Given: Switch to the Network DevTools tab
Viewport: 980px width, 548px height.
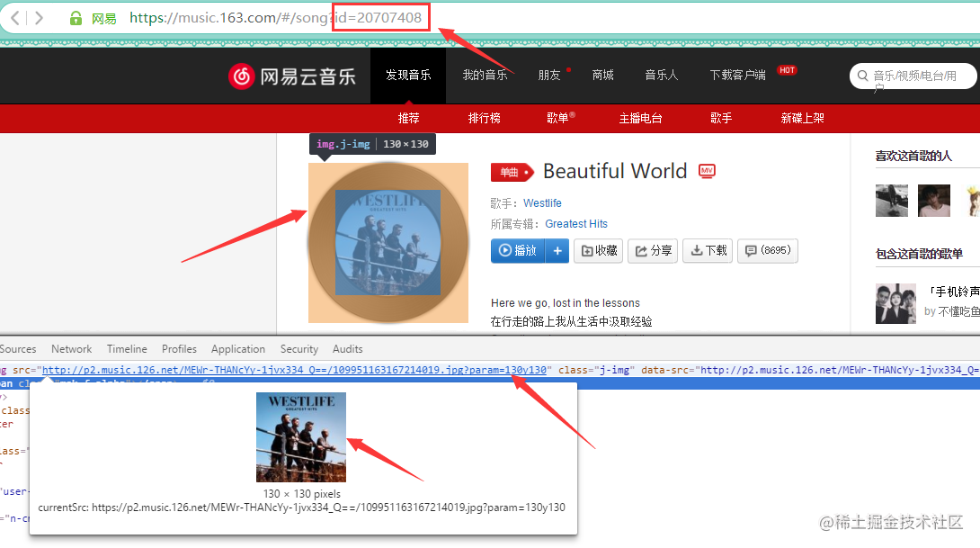Looking at the screenshot, I should click(71, 349).
